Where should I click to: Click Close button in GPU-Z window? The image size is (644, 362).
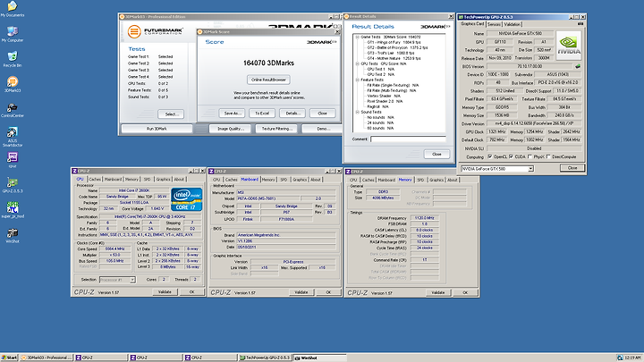[x=572, y=168]
